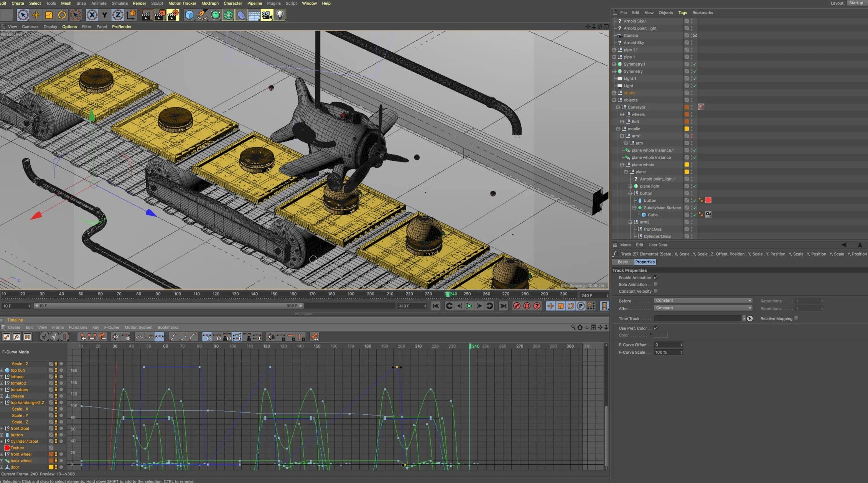
Task: Add a Camera object icon
Action: click(x=267, y=15)
